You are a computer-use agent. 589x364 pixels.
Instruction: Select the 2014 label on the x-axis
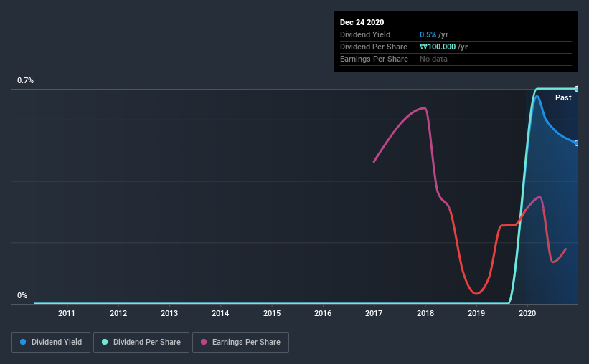(220, 313)
